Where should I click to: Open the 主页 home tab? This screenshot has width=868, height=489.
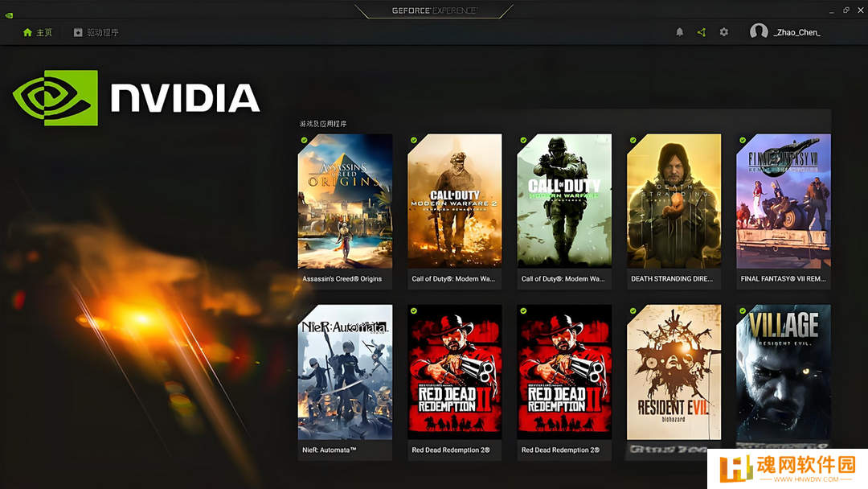coord(37,33)
